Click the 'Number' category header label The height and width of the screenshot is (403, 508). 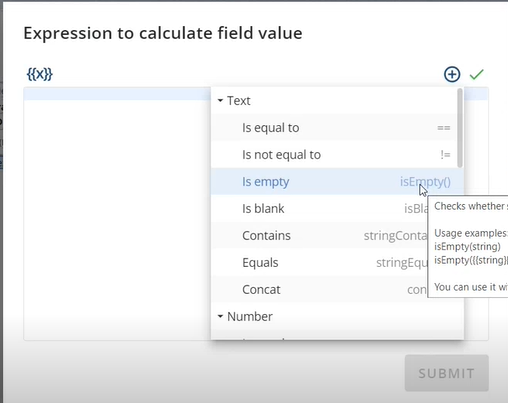pos(250,316)
